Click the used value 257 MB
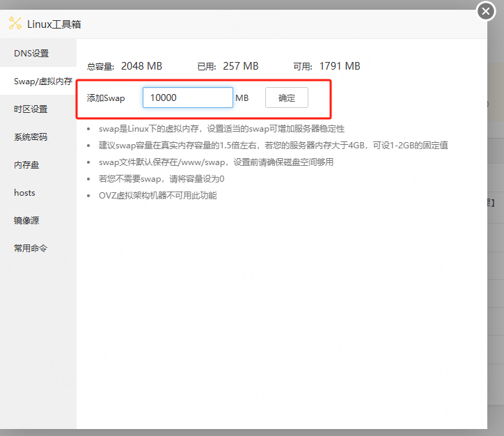 (x=241, y=66)
